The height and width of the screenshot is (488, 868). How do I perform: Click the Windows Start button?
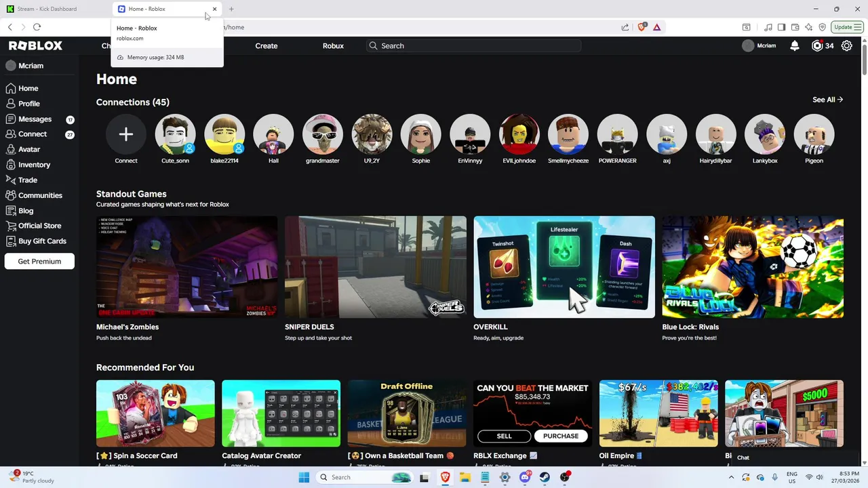pyautogui.click(x=303, y=477)
